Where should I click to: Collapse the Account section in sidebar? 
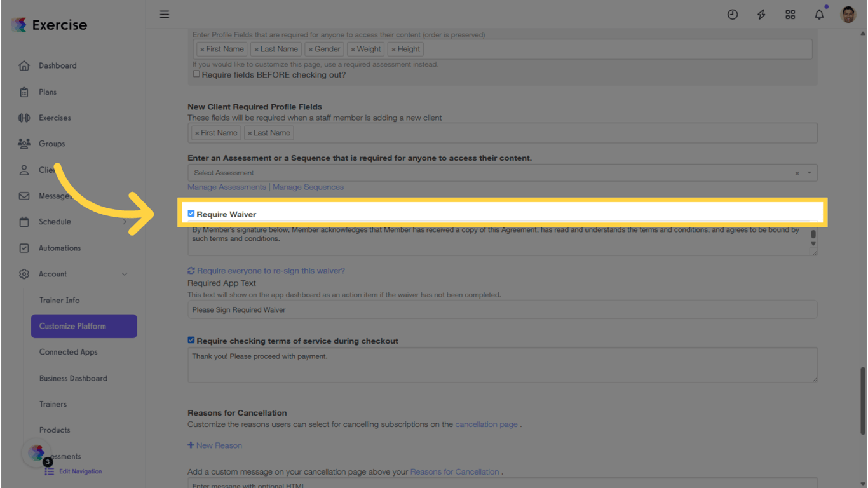(x=125, y=274)
